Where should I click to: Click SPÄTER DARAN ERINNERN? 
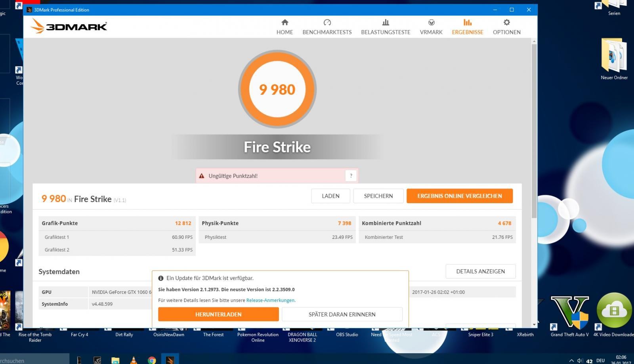coord(342,314)
